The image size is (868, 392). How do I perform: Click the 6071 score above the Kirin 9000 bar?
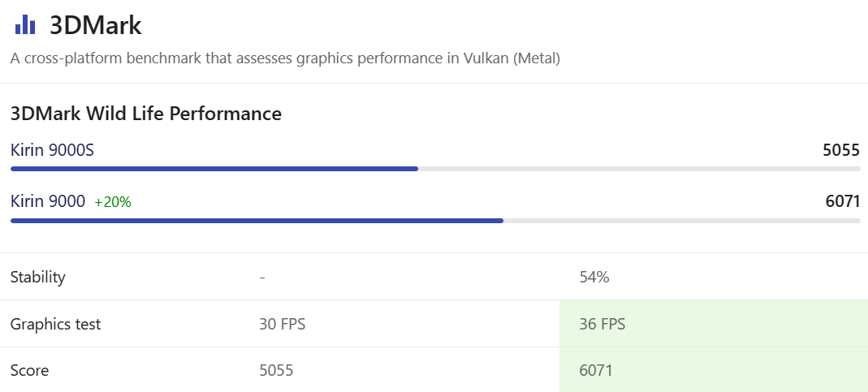tap(842, 201)
